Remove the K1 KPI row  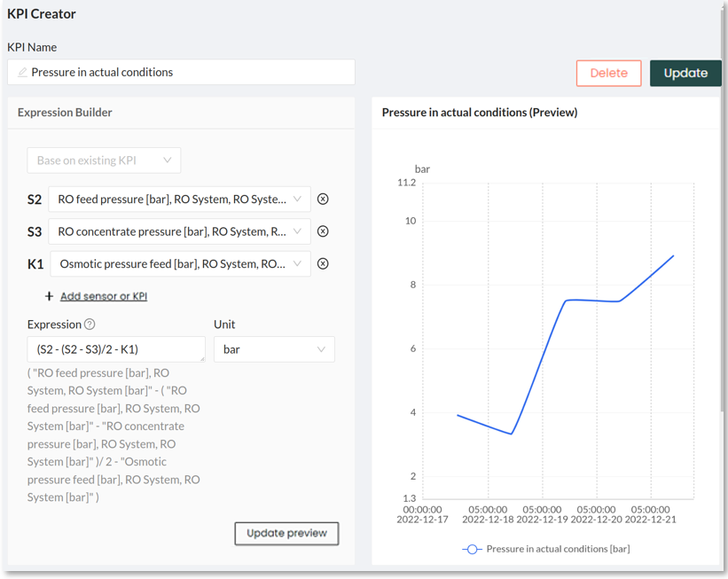323,263
